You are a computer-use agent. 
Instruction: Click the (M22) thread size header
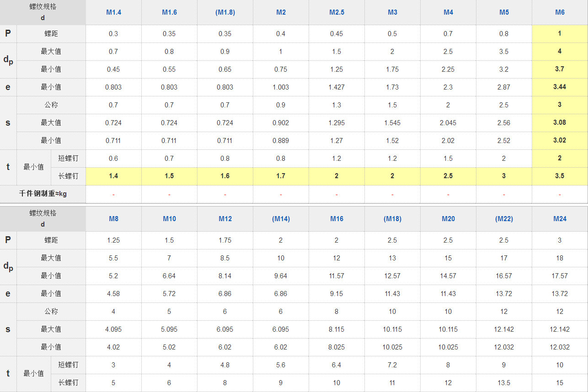point(504,219)
